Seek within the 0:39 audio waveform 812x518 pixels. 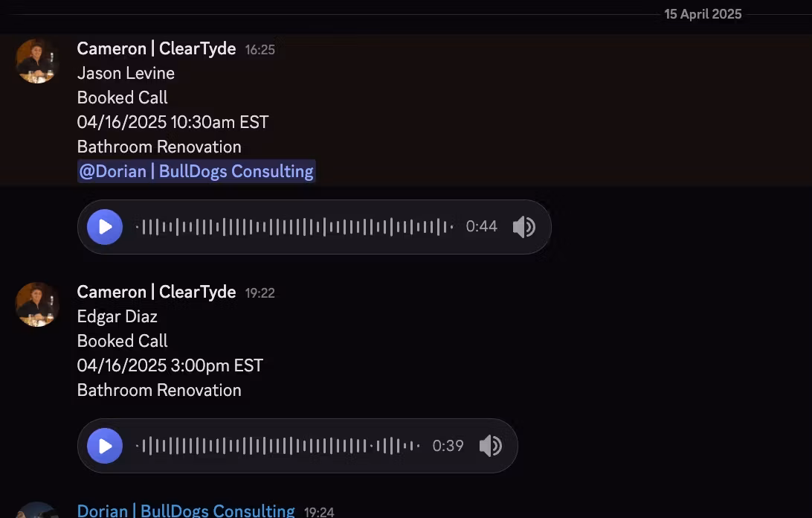tap(278, 446)
